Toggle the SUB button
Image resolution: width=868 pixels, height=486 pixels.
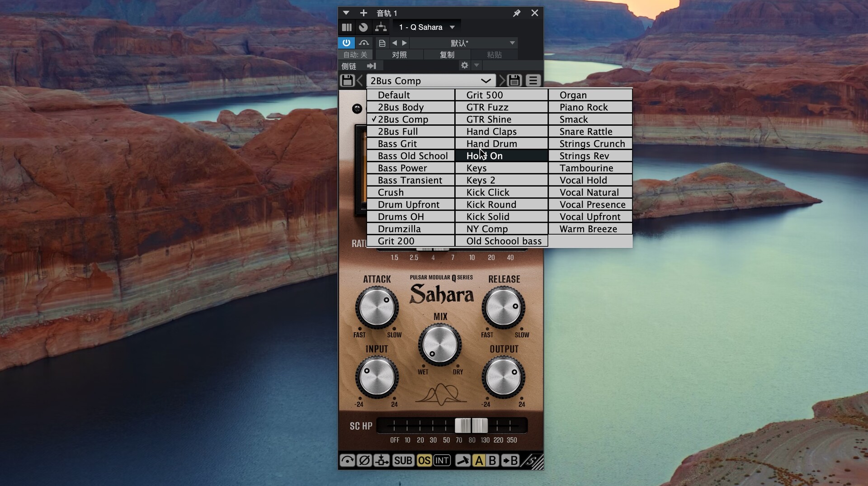pyautogui.click(x=403, y=460)
